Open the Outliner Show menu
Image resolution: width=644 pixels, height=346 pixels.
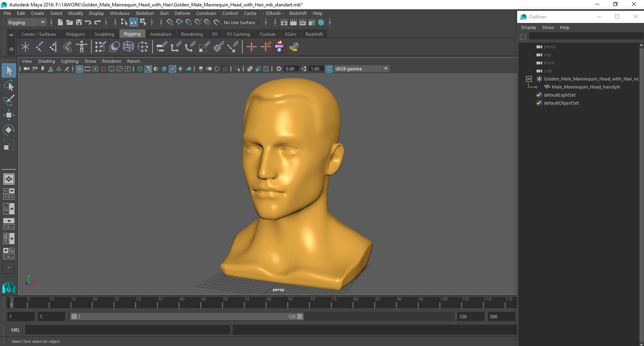click(x=548, y=27)
